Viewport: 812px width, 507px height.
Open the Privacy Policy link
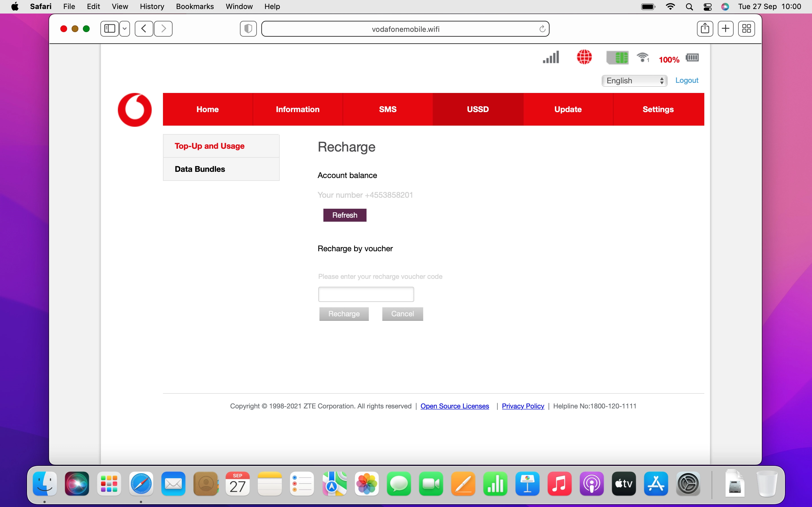pyautogui.click(x=523, y=406)
